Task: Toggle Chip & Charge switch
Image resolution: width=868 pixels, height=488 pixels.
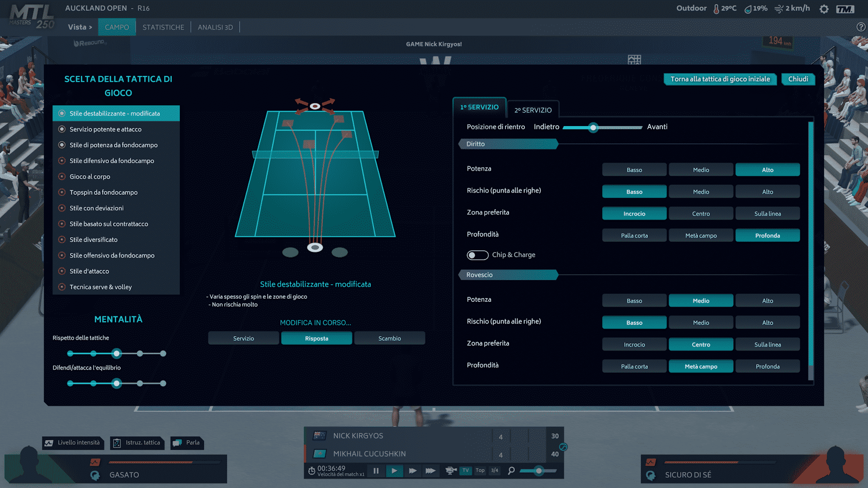Action: (x=476, y=255)
